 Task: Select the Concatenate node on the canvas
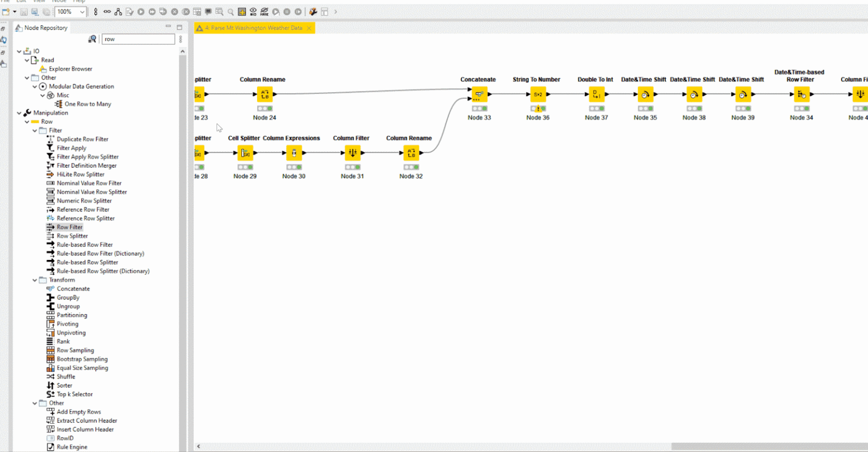(478, 94)
